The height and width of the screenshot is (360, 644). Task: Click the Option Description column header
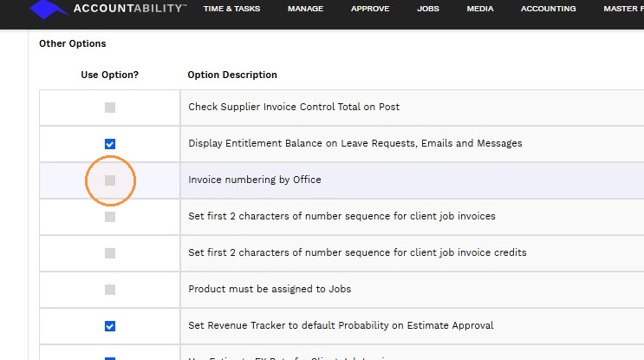pyautogui.click(x=232, y=75)
